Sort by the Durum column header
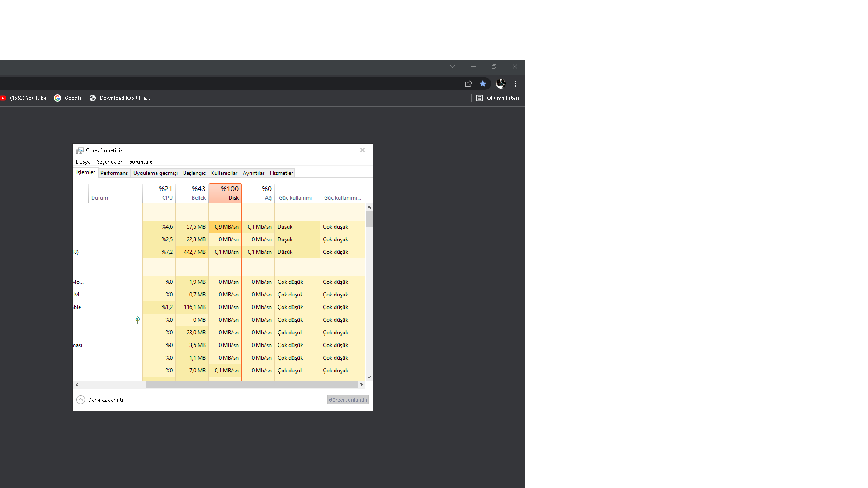 click(115, 193)
